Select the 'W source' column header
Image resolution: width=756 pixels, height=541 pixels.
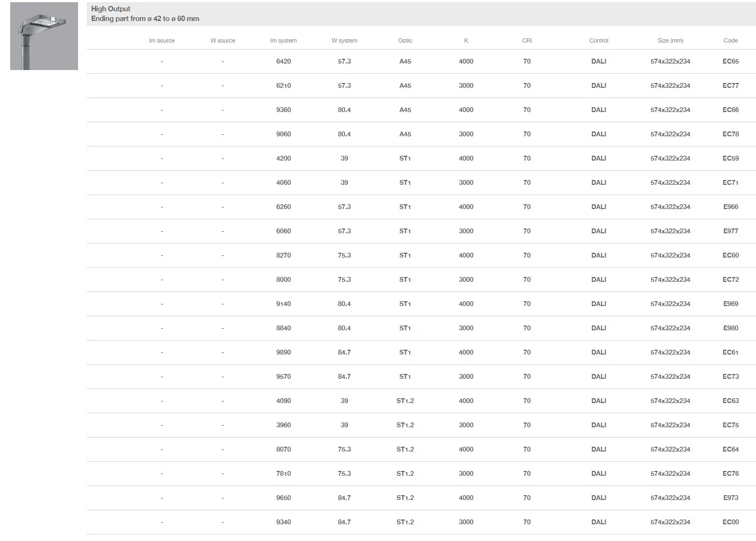[x=222, y=40]
